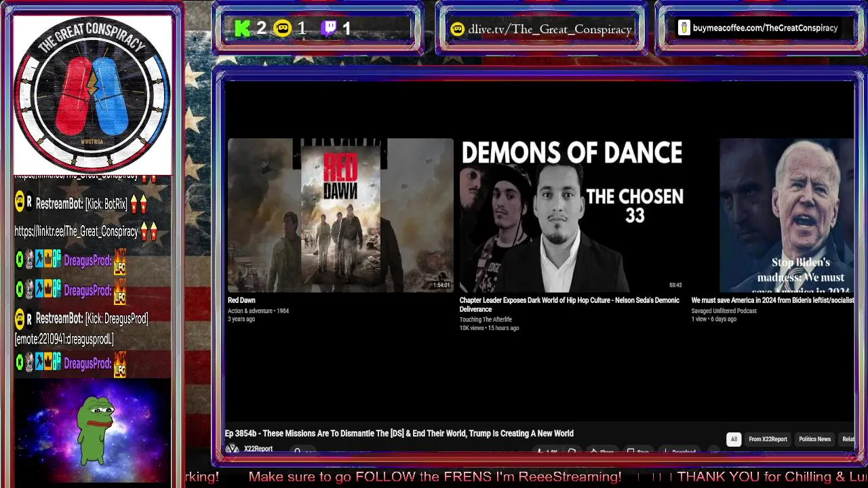Click the coffee cup icon beside buymeacoffee link
This screenshot has height=488, width=868.
pos(684,28)
